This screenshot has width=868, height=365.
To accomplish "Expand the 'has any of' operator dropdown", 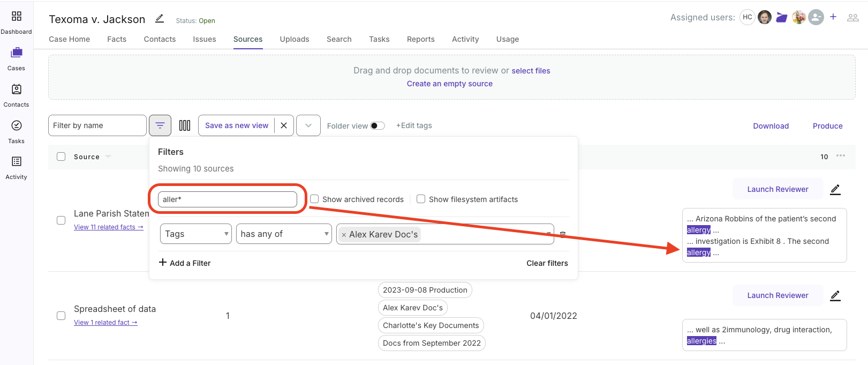I will point(284,234).
